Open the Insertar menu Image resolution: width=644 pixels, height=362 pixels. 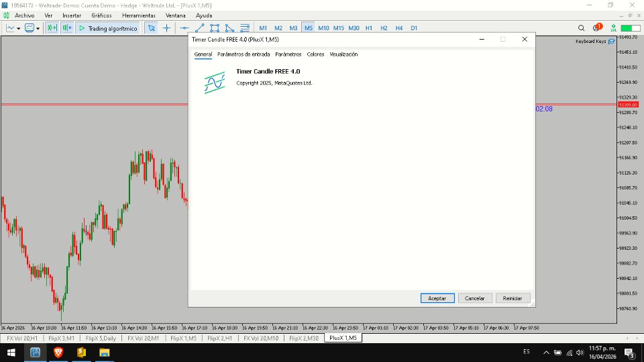tap(72, 15)
